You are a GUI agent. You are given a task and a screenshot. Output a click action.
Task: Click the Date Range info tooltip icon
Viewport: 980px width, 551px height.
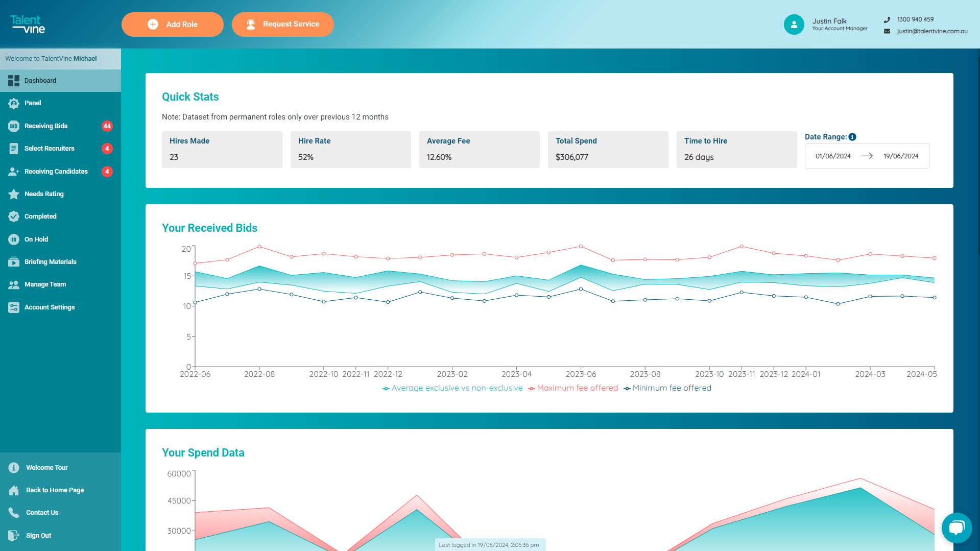coord(852,136)
